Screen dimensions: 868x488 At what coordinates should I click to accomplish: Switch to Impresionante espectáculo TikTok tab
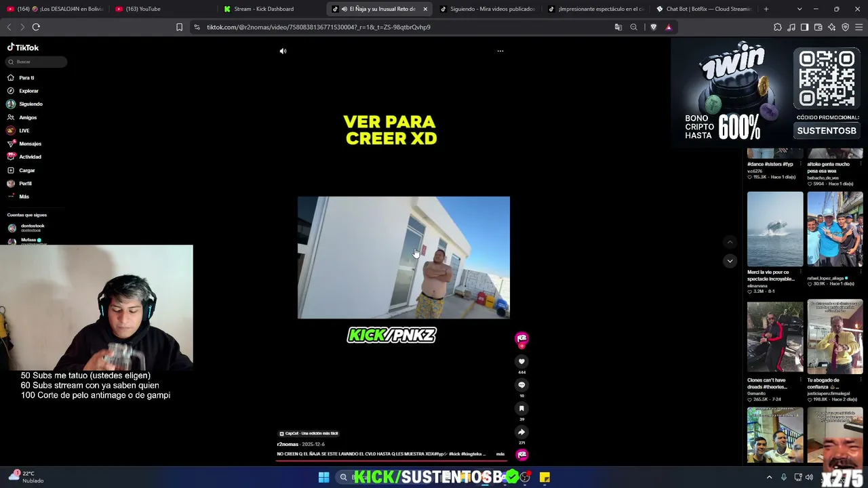pos(596,9)
